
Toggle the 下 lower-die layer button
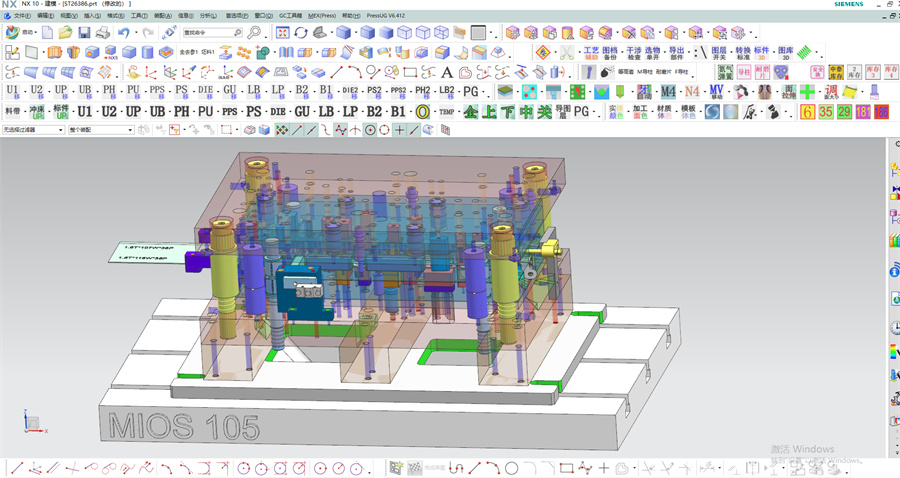click(x=507, y=111)
